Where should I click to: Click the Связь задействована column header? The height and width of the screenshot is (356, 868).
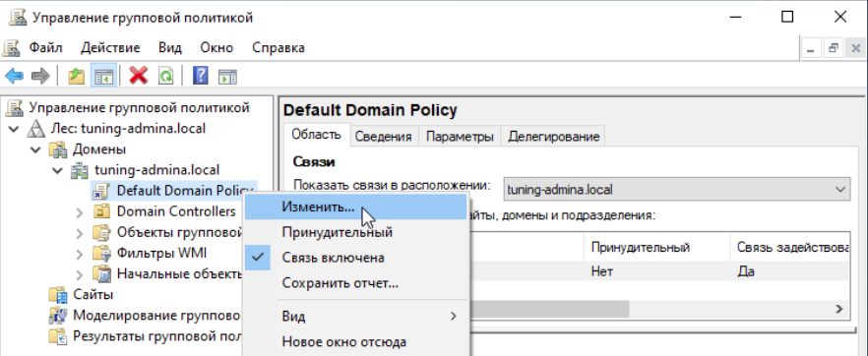pyautogui.click(x=790, y=247)
